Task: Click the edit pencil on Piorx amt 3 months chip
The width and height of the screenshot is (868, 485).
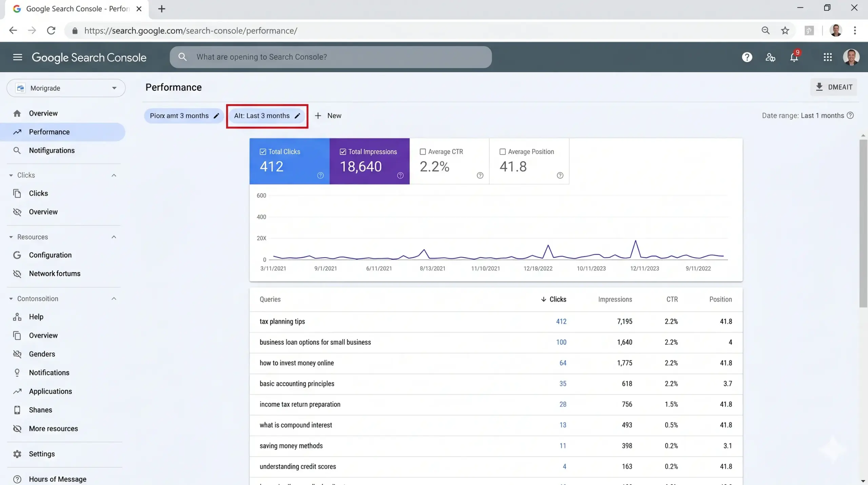Action: pyautogui.click(x=216, y=116)
